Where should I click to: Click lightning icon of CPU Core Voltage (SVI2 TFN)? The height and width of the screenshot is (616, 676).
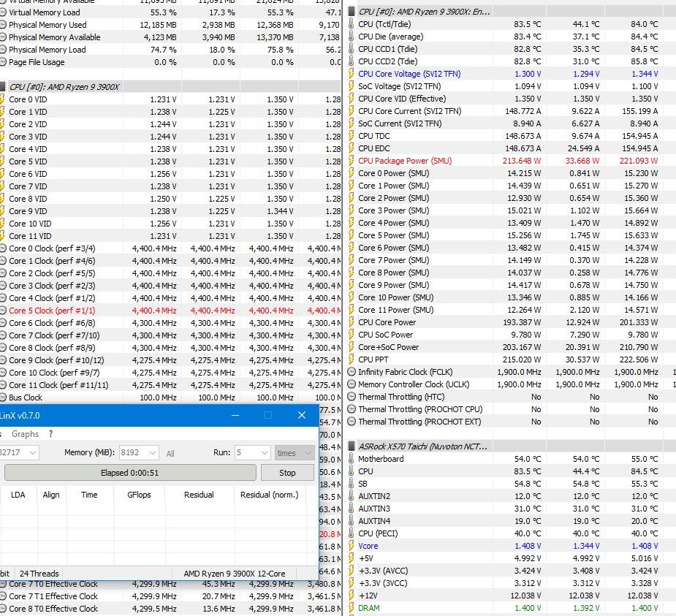(352, 74)
